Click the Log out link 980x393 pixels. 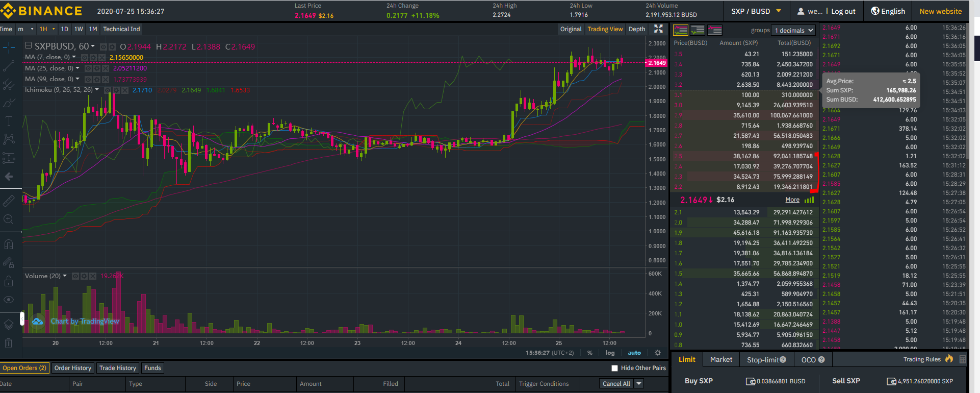tap(843, 11)
